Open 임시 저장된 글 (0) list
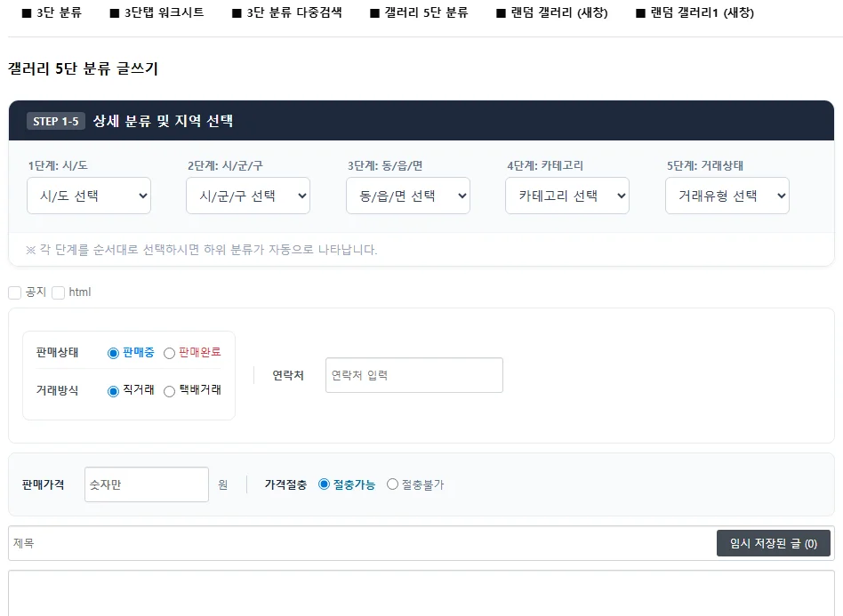843x616 pixels. pos(773,543)
